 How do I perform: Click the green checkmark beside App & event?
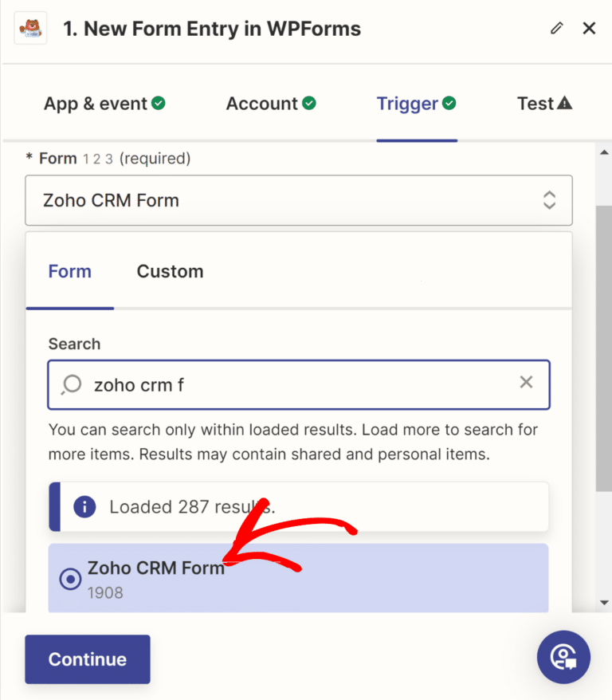(160, 103)
